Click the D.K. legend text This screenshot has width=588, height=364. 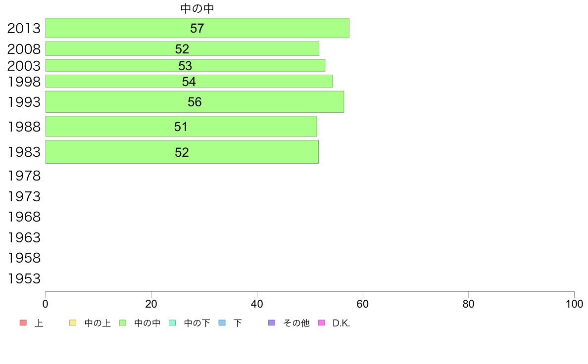341,323
